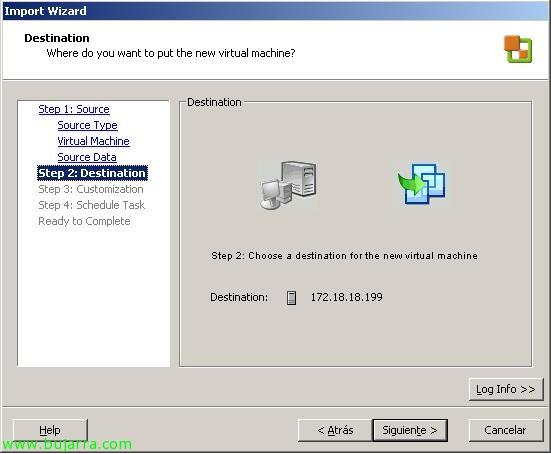Image resolution: width=551 pixels, height=454 pixels.
Task: Select Ready to Complete entry
Action: (x=84, y=221)
